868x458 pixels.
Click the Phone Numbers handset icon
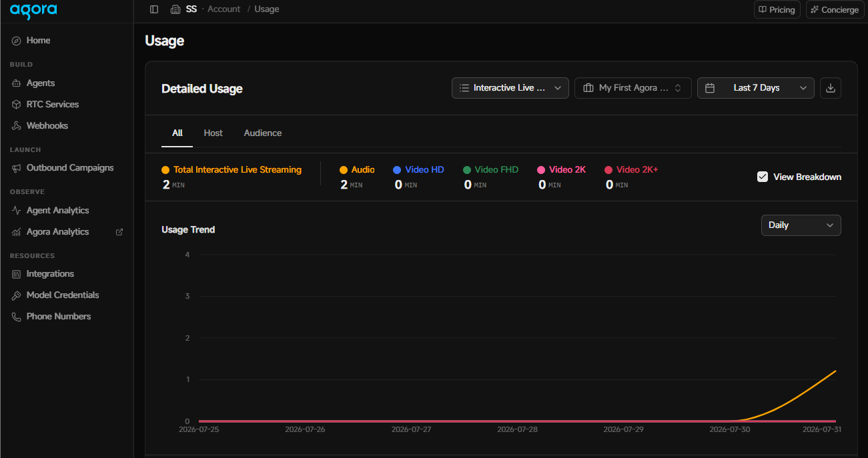click(17, 317)
